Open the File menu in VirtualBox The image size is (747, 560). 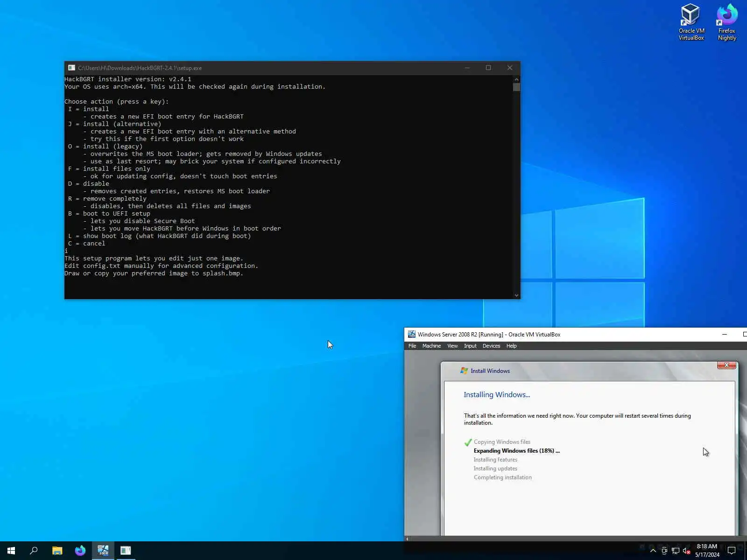412,346
